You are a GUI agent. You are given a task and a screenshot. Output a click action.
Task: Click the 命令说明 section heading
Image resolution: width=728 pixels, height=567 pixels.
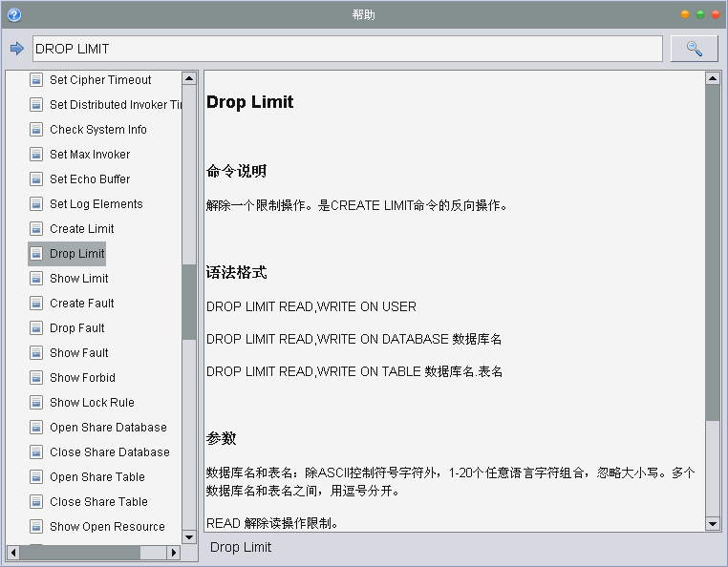click(x=236, y=171)
